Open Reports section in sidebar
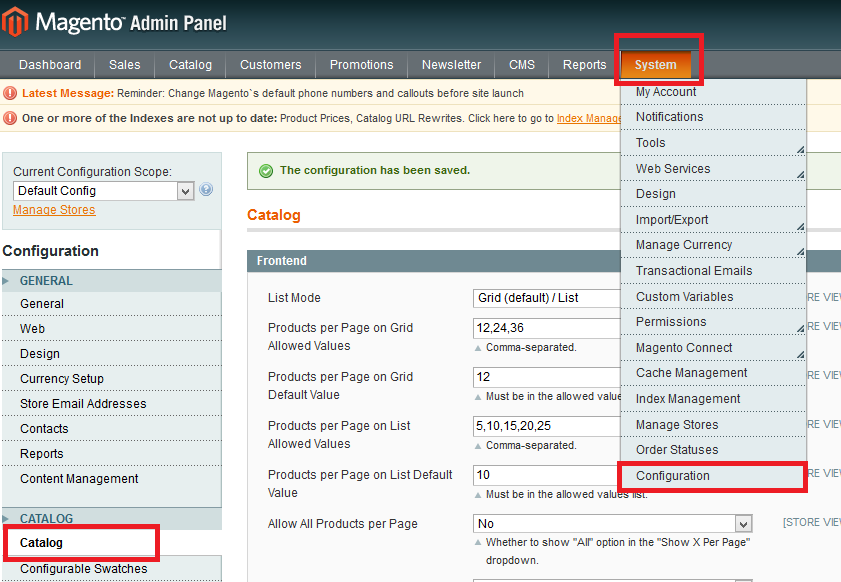 [x=112, y=453]
